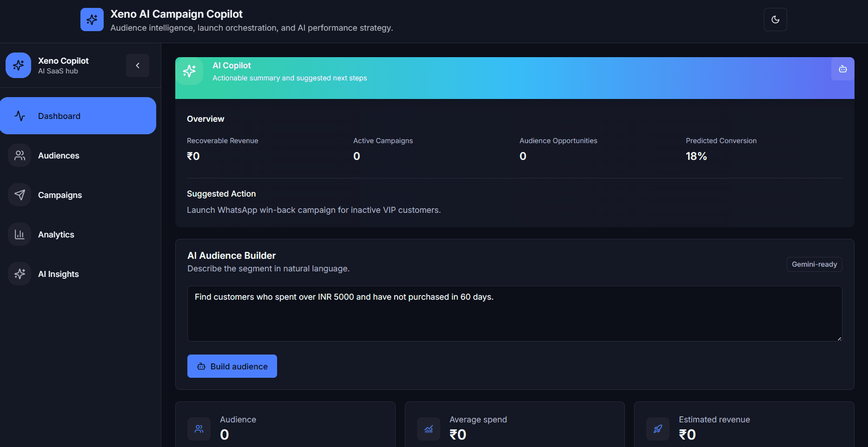
Task: Collapse the sidebar with the chevron button
Action: coord(138,66)
